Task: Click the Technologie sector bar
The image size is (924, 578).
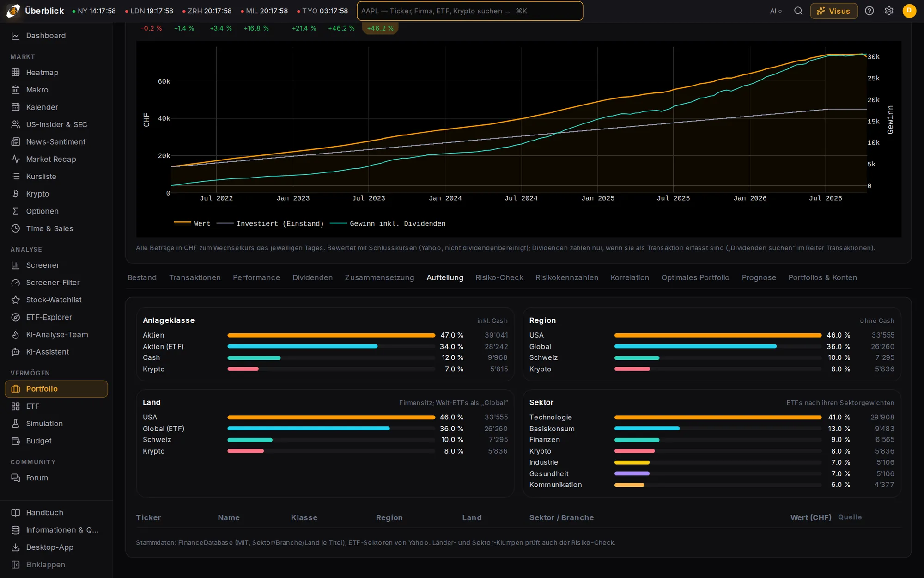Action: 718,418
